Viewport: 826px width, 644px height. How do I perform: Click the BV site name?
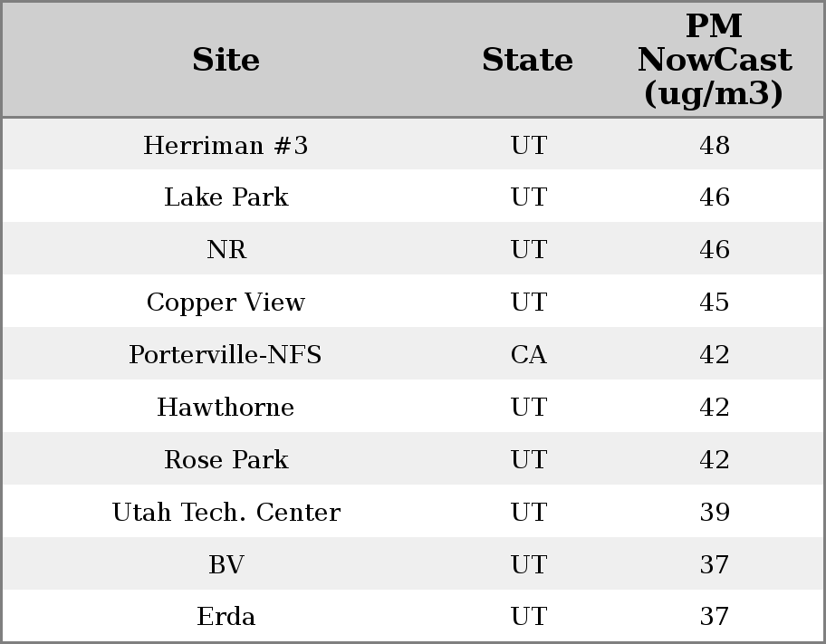point(226,565)
